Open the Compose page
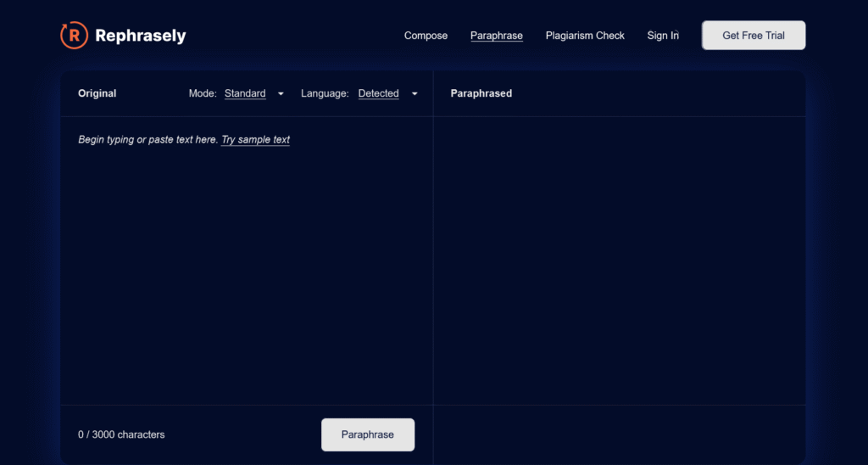The height and width of the screenshot is (465, 868). tap(426, 36)
